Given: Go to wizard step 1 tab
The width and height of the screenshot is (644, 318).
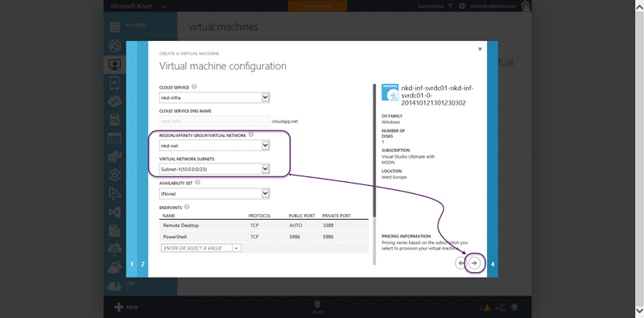Looking at the screenshot, I should click(132, 264).
